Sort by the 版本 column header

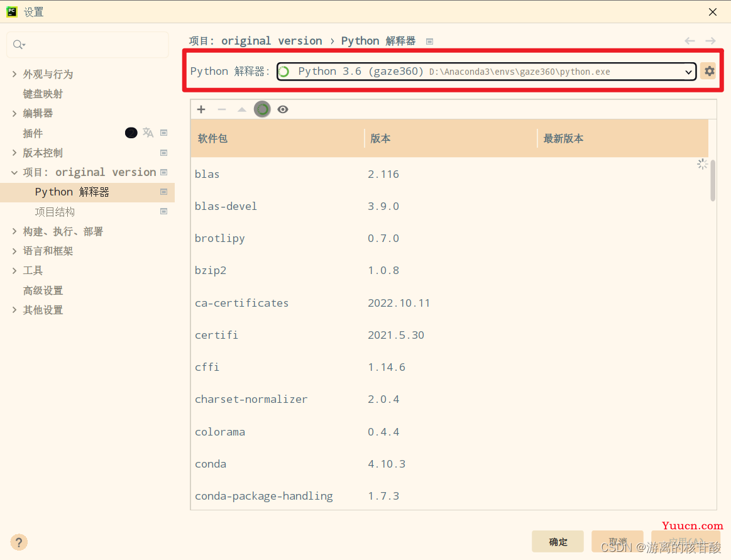click(450, 138)
